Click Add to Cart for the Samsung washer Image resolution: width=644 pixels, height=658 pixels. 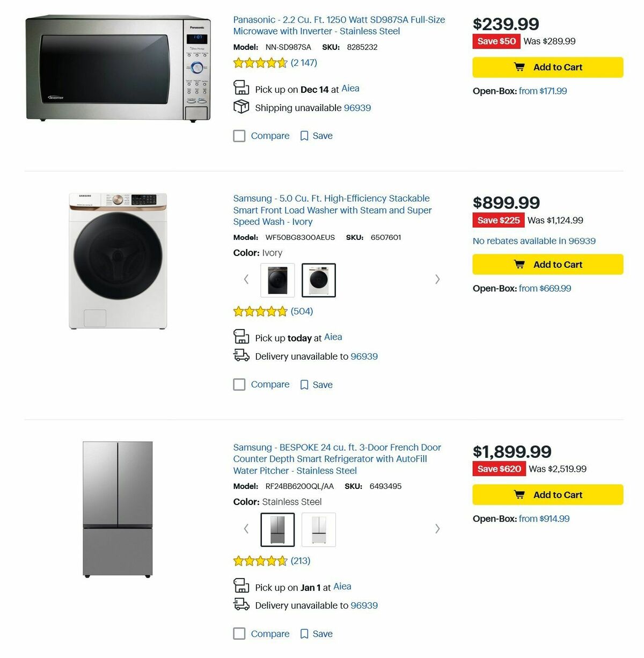(547, 264)
